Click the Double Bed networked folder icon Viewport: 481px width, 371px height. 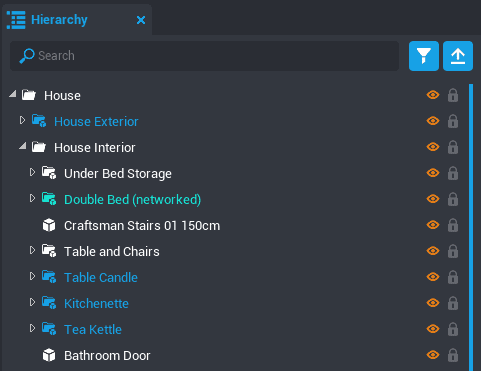(x=49, y=199)
